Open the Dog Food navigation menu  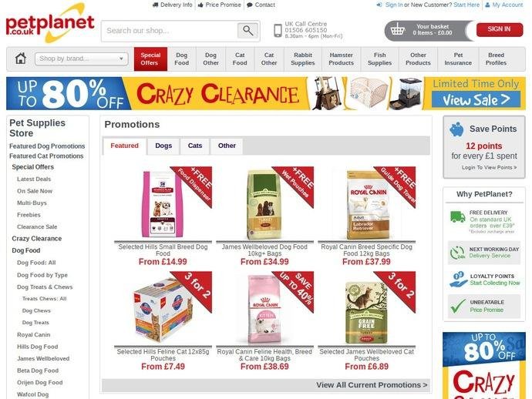[181, 59]
